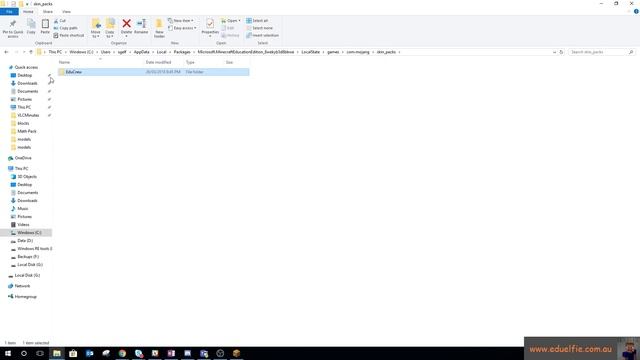Open the File tab
The height and width of the screenshot is (360, 640).
(9, 12)
